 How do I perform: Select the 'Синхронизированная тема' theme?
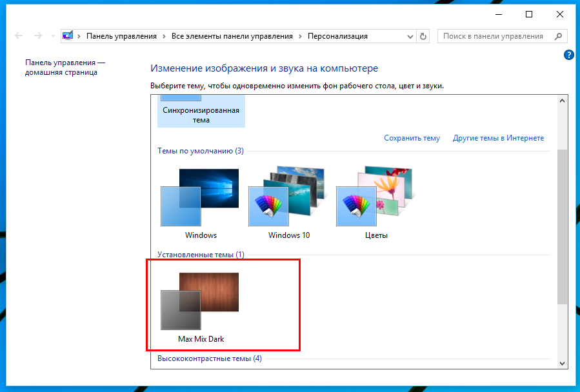pyautogui.click(x=201, y=111)
